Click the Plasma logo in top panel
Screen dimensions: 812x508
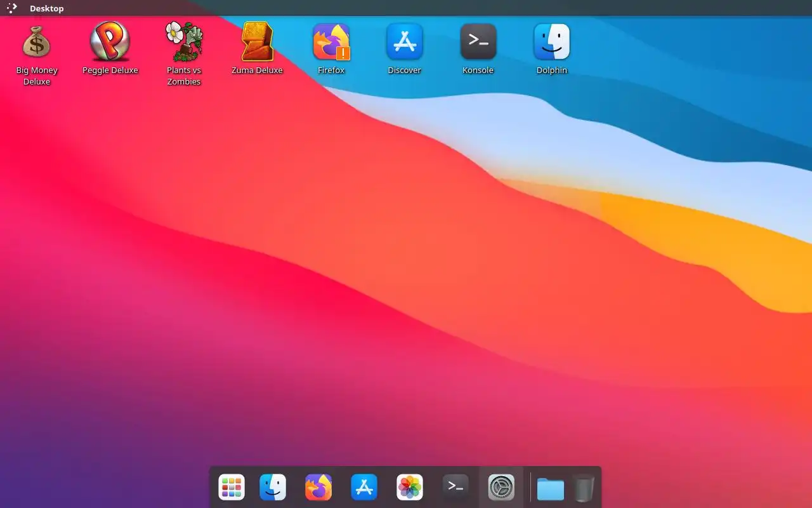(12, 8)
